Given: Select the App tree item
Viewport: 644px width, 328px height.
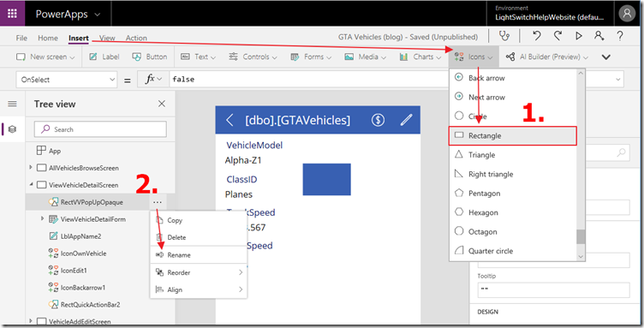Looking at the screenshot, I should (x=49, y=151).
